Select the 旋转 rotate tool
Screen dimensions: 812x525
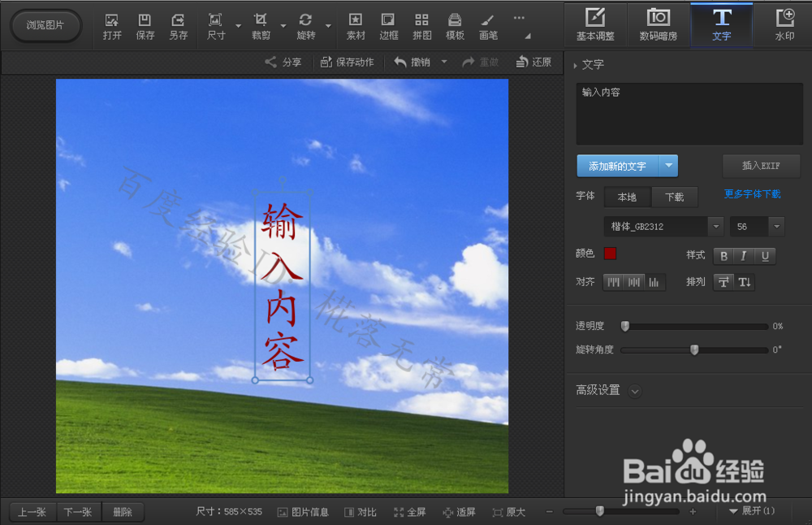click(x=306, y=27)
